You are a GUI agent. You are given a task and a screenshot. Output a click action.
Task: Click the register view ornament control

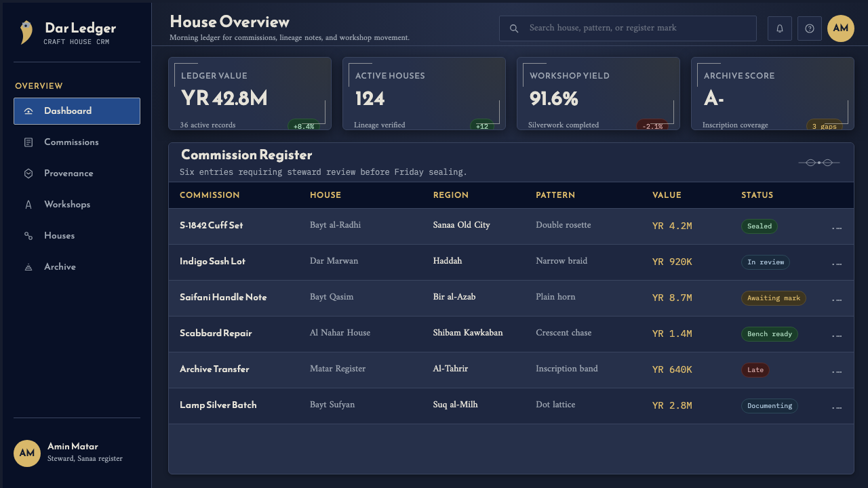click(819, 163)
